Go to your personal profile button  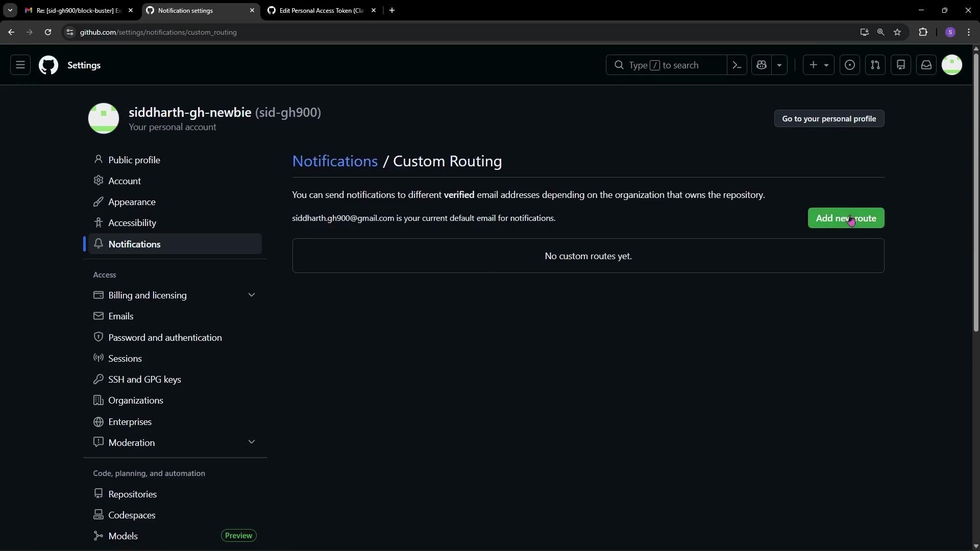coord(829,119)
